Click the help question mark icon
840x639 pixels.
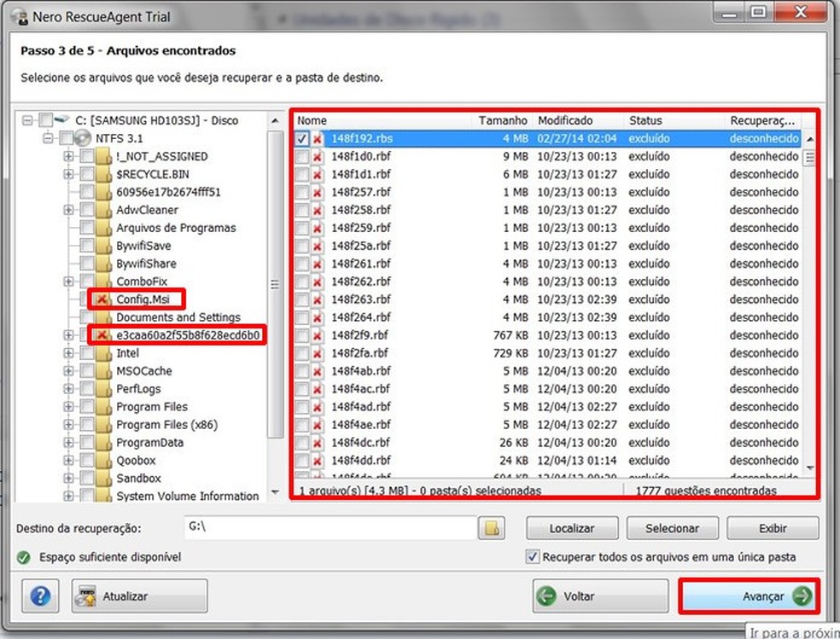40,595
